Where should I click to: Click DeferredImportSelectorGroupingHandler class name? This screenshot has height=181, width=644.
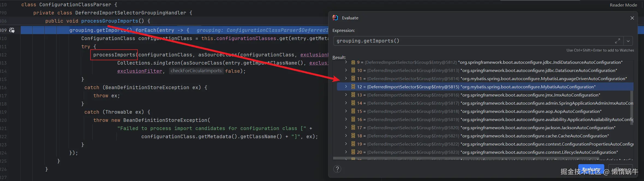click(x=131, y=13)
